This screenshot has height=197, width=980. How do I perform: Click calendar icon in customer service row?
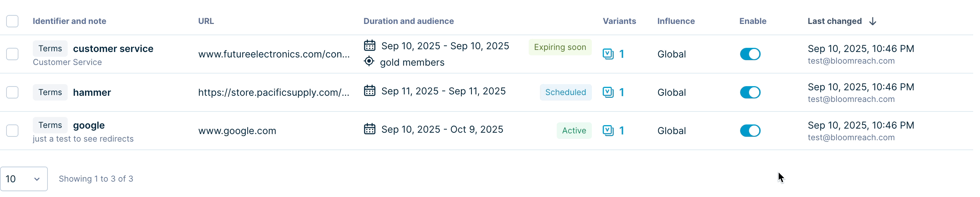pos(369,45)
